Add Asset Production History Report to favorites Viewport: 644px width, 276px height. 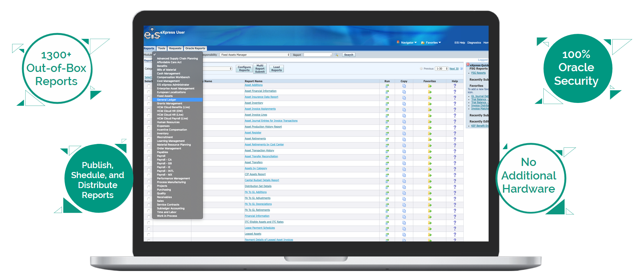pyautogui.click(x=430, y=127)
